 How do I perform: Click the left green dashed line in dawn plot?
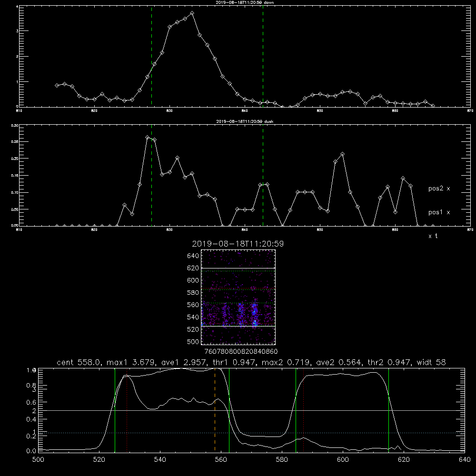point(151,57)
